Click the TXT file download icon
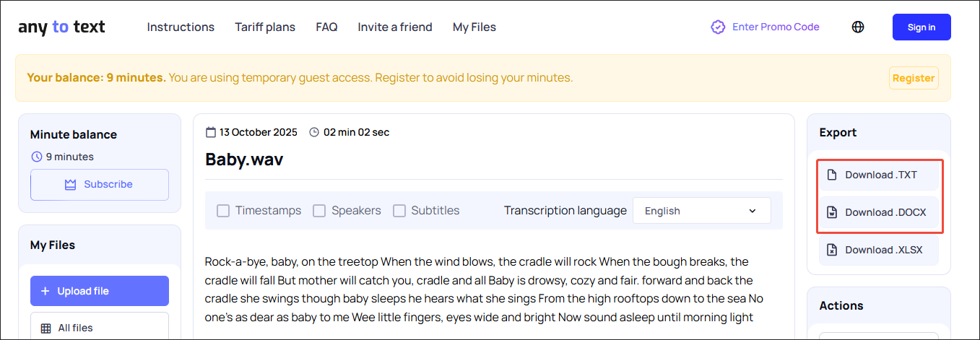980x340 pixels. (x=832, y=175)
